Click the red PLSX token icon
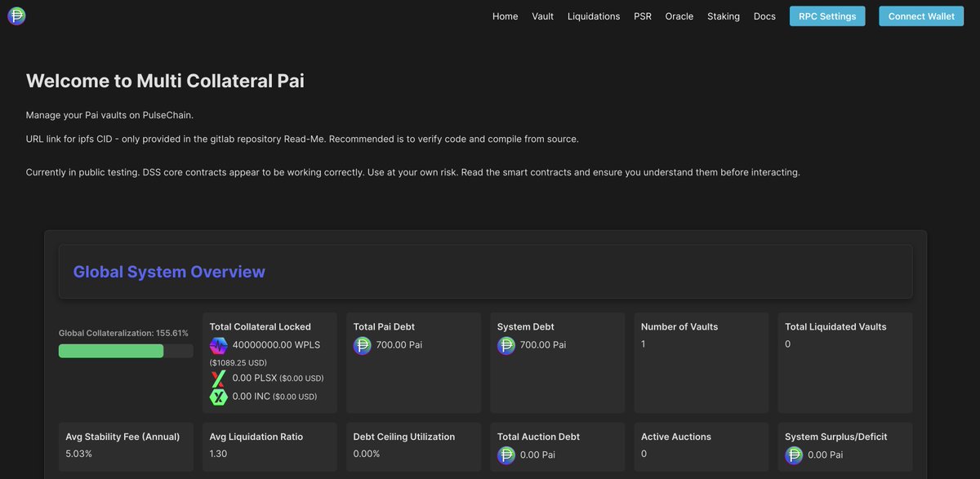Image resolution: width=980 pixels, height=479 pixels. click(x=218, y=379)
